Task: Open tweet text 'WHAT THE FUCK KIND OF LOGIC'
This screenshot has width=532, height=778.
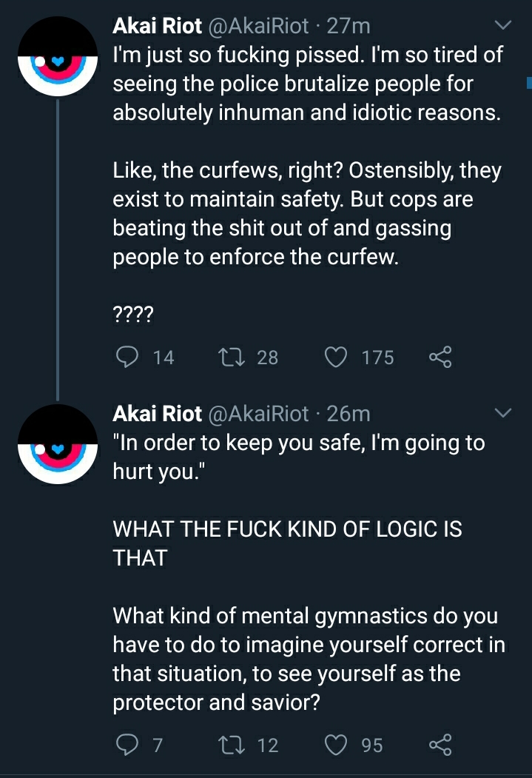Action: point(288,543)
